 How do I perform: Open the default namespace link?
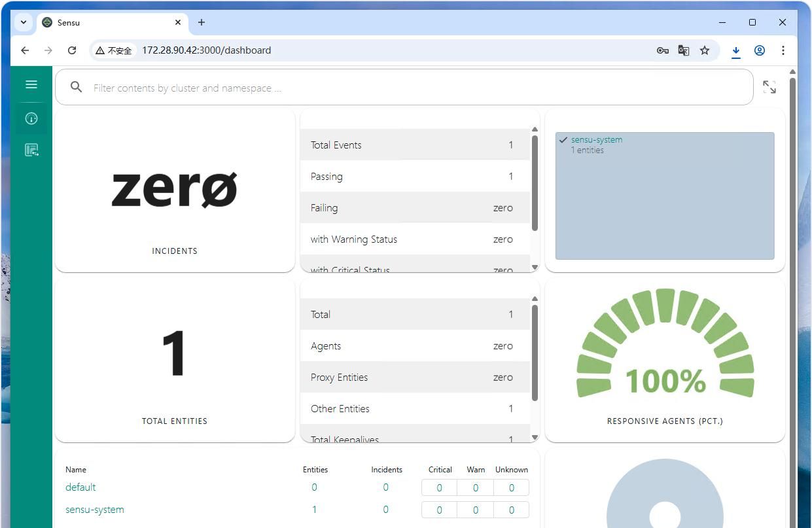coord(80,487)
